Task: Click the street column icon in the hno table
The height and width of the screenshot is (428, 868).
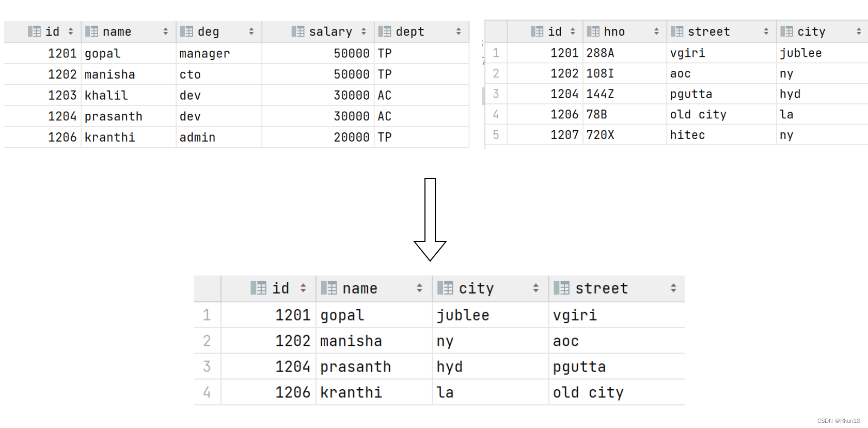Action: pos(677,32)
